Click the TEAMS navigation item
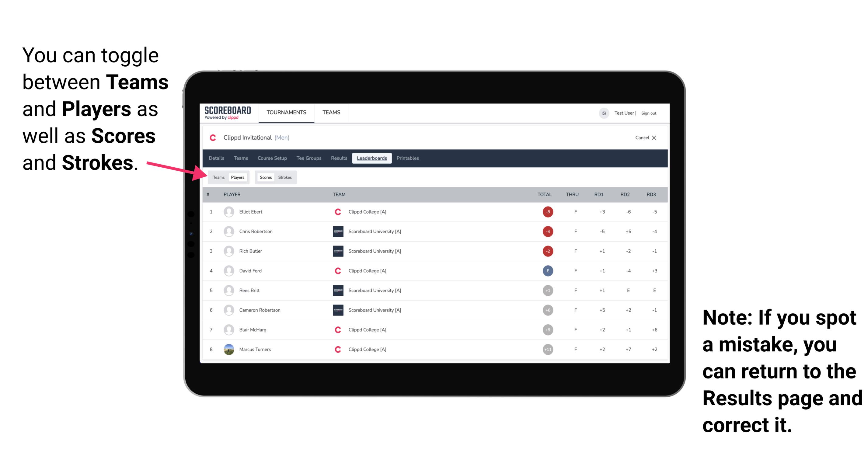Screen dimensions: 868x467 tap(332, 113)
